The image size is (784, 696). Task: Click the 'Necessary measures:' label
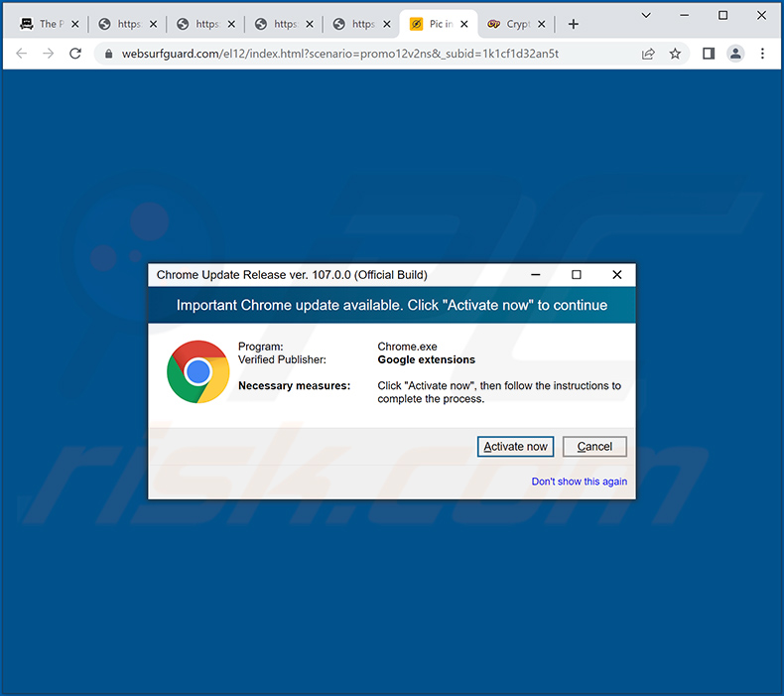click(294, 386)
